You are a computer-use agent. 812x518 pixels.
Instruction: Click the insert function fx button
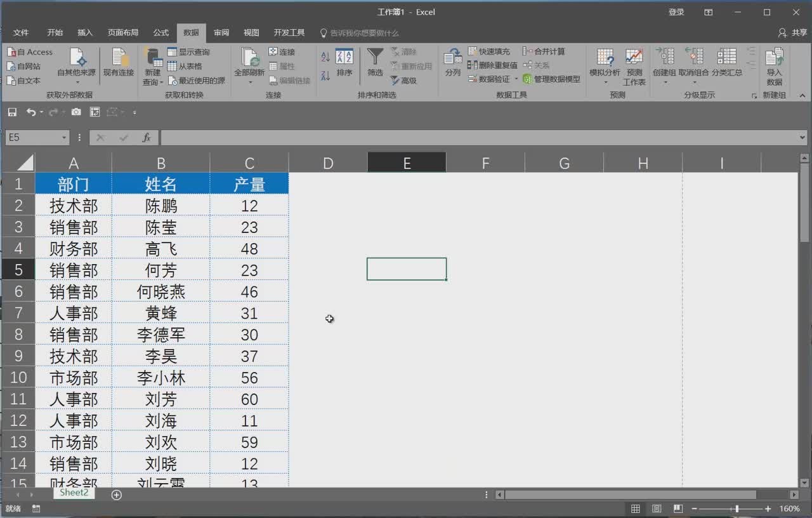point(146,137)
